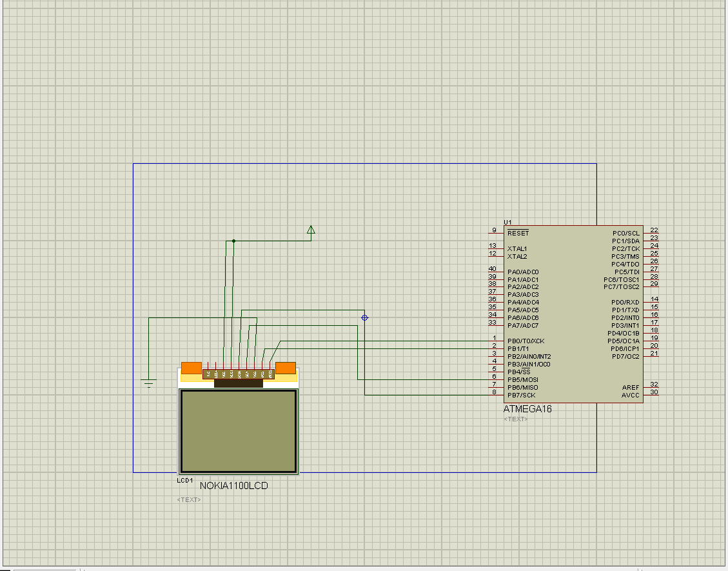Select the ground terminal symbol
The width and height of the screenshot is (728, 571).
148,384
